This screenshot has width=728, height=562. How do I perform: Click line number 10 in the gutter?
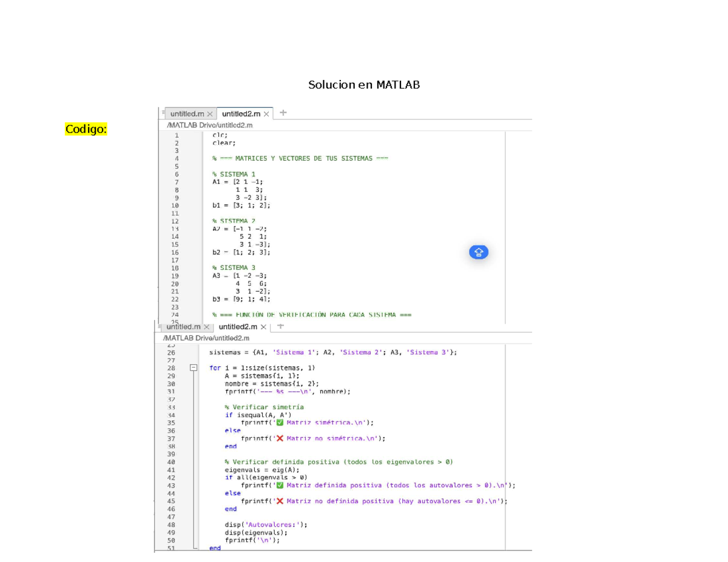[x=175, y=206]
